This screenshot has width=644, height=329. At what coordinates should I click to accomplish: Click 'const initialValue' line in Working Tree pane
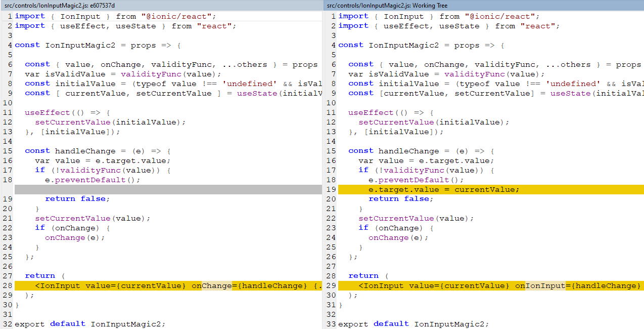tap(496, 84)
